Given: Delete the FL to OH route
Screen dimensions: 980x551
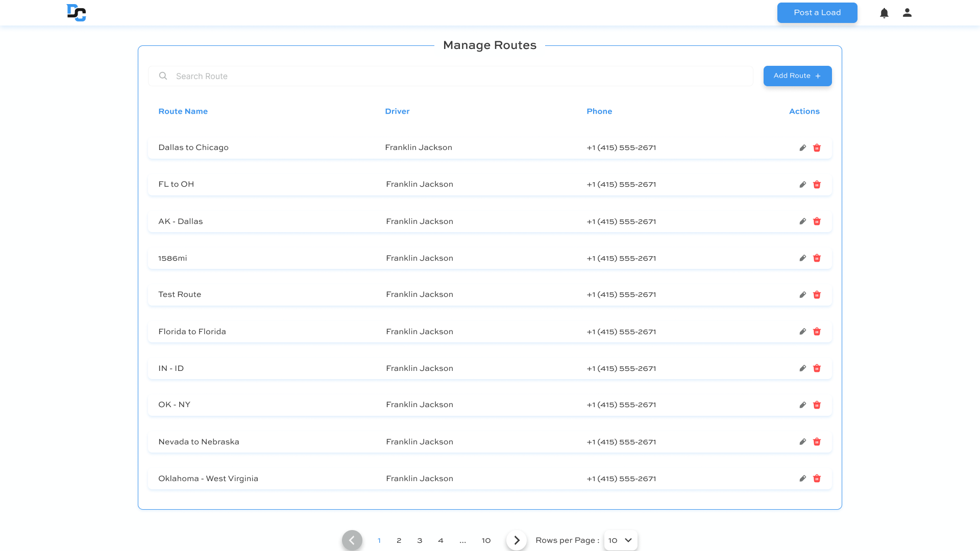Looking at the screenshot, I should click(817, 185).
